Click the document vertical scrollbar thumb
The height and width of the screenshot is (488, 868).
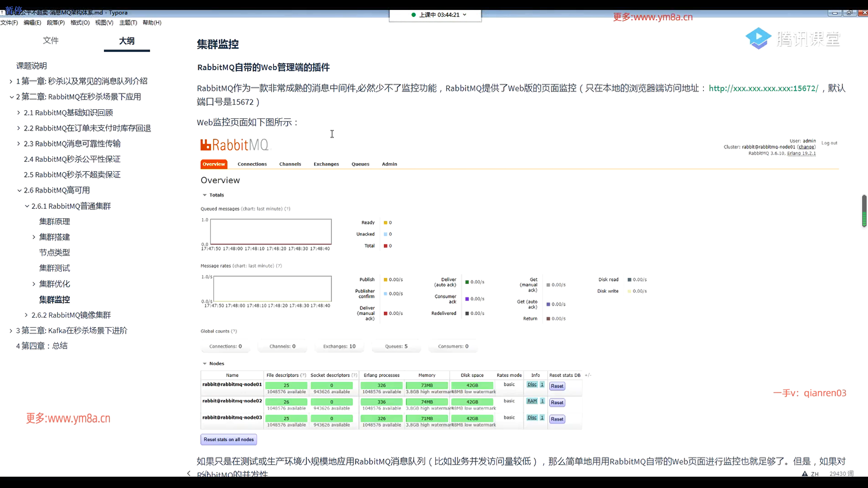pyautogui.click(x=864, y=211)
